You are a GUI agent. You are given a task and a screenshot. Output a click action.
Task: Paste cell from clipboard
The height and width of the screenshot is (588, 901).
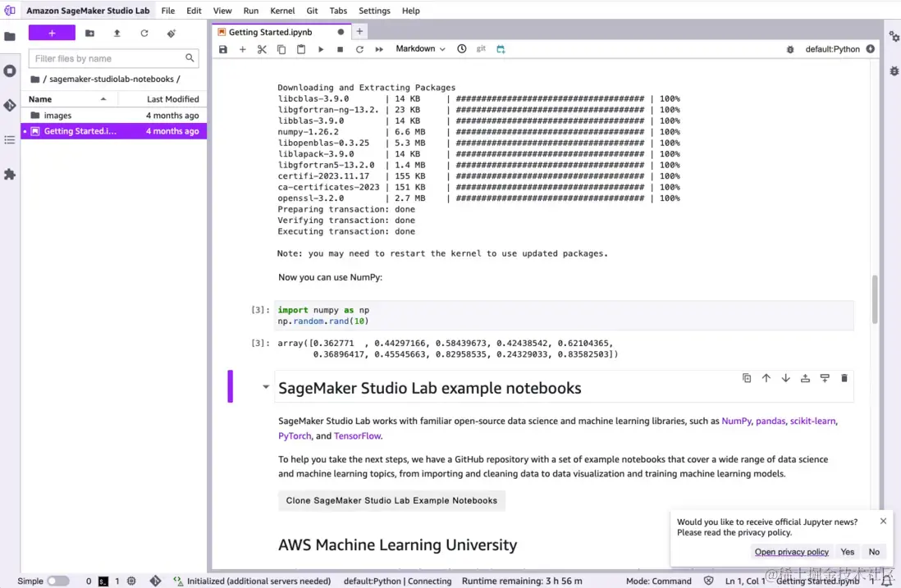(301, 49)
